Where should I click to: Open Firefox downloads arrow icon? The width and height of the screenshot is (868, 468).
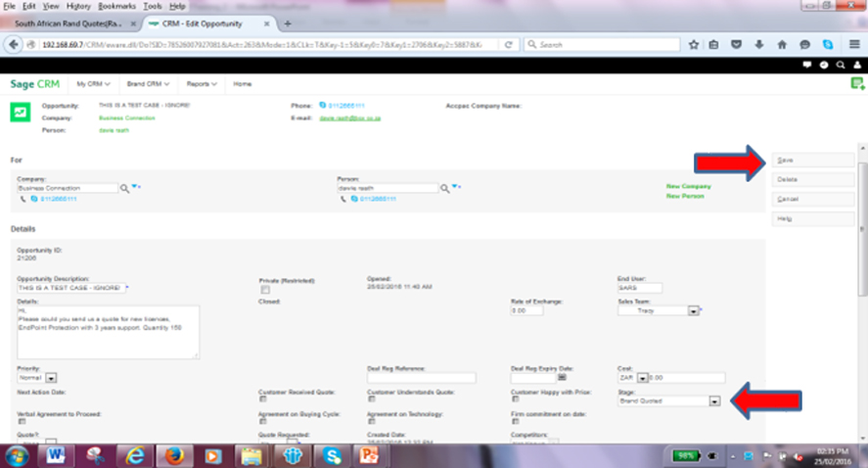759,44
